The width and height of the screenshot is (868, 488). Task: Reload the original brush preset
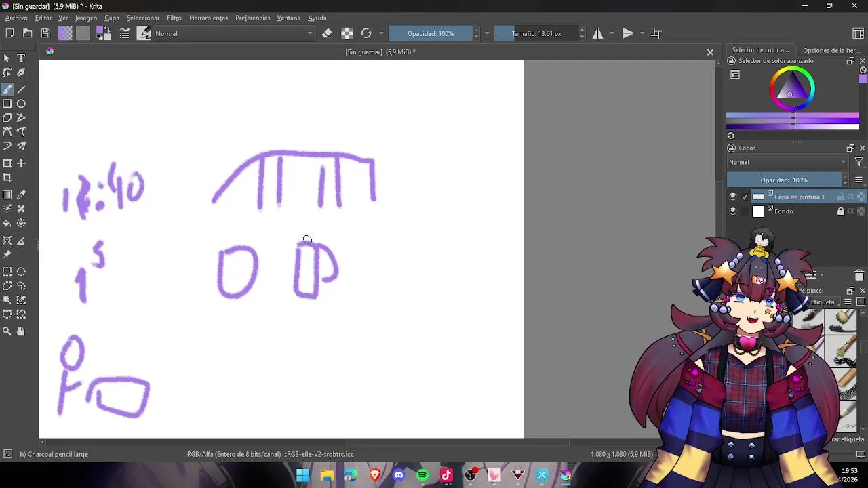click(x=366, y=33)
